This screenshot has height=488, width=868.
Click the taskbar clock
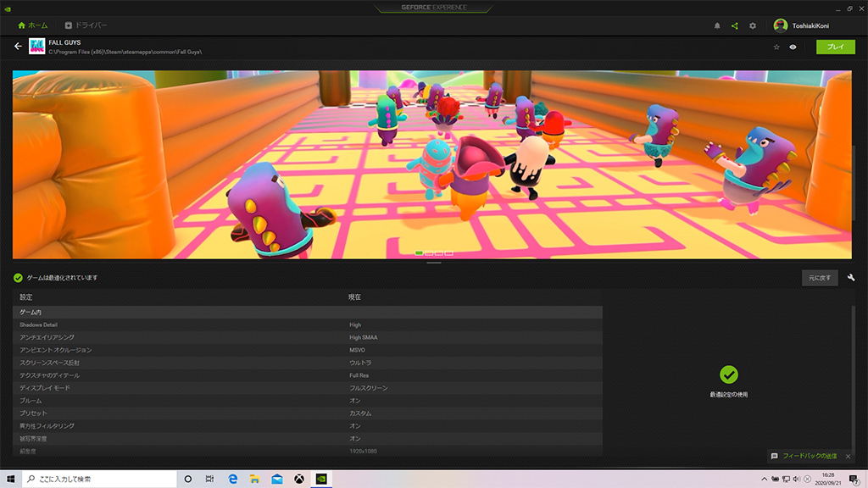click(828, 480)
